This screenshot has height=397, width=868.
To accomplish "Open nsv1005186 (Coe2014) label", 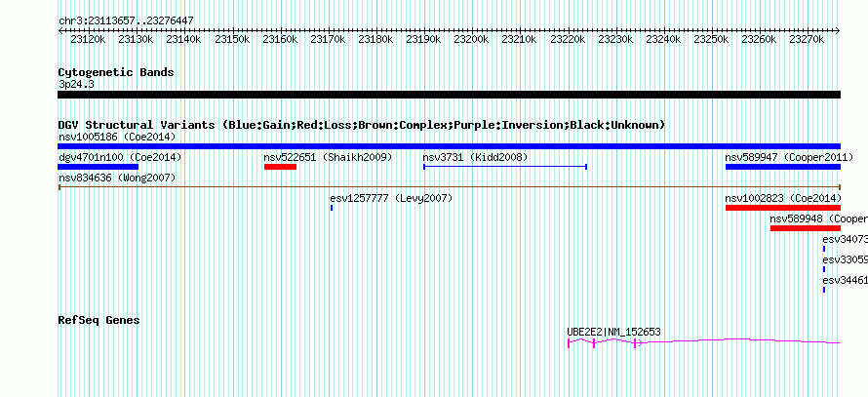I will (117, 137).
